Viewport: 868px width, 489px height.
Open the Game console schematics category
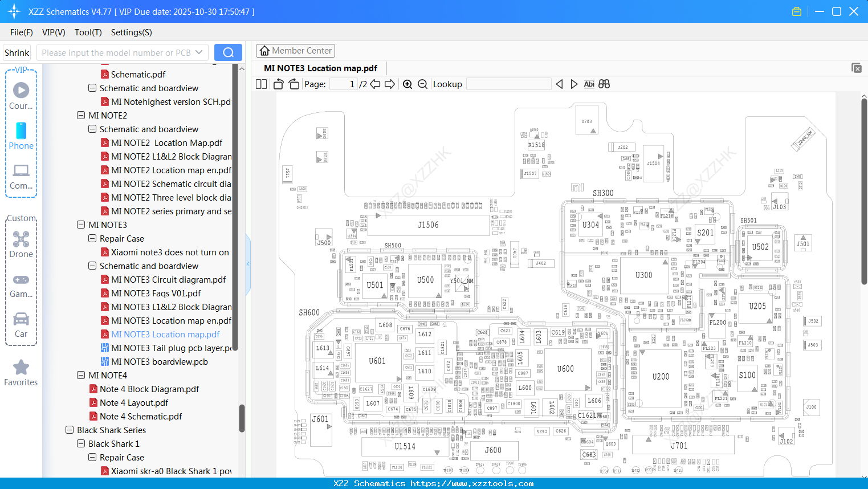(x=21, y=279)
